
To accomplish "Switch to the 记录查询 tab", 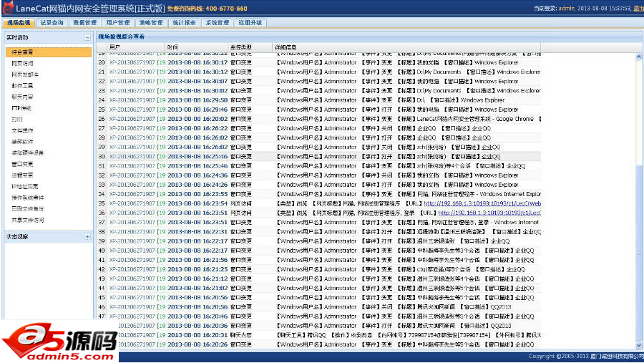I will tap(52, 23).
